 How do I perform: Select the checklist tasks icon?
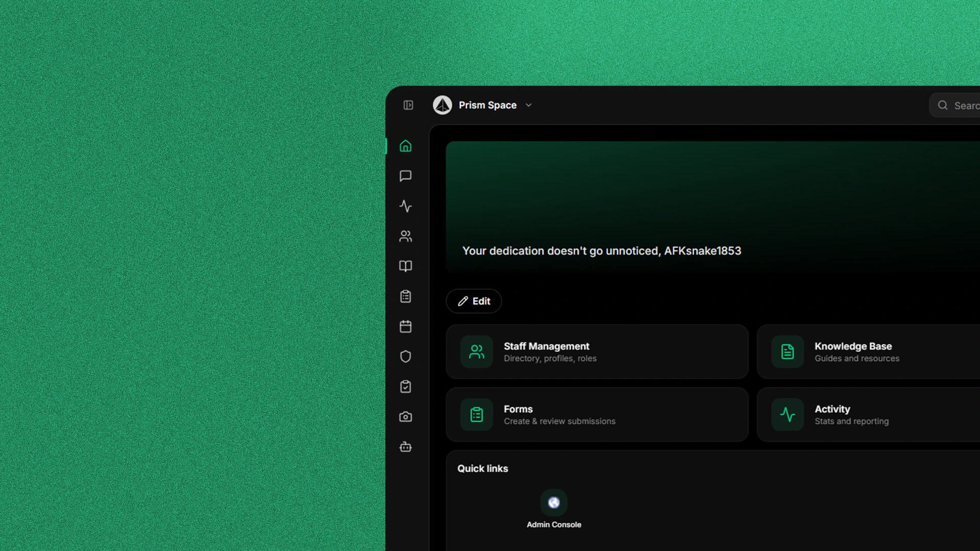[x=405, y=386]
